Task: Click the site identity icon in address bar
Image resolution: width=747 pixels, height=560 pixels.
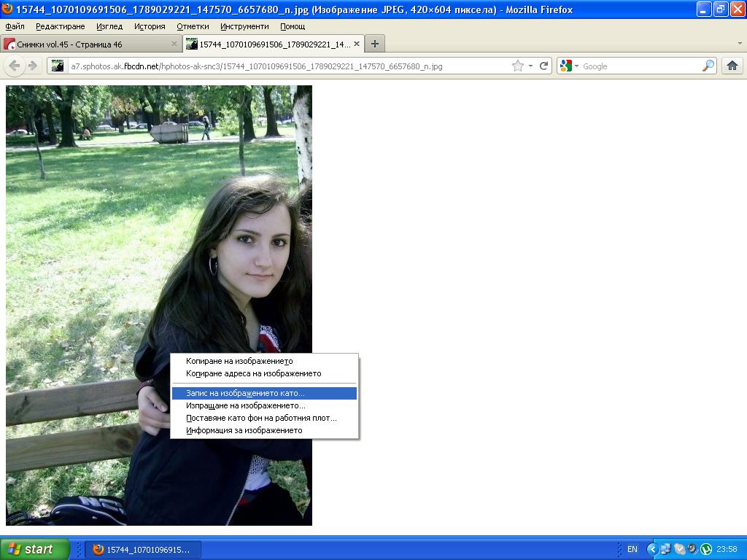Action: [58, 66]
